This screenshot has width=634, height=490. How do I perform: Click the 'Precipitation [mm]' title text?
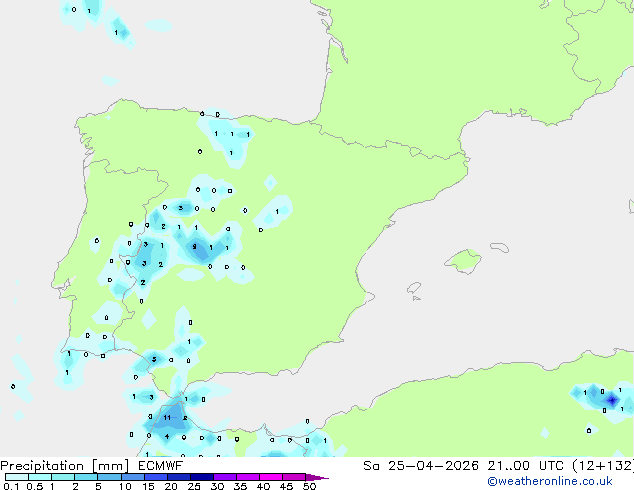point(65,466)
